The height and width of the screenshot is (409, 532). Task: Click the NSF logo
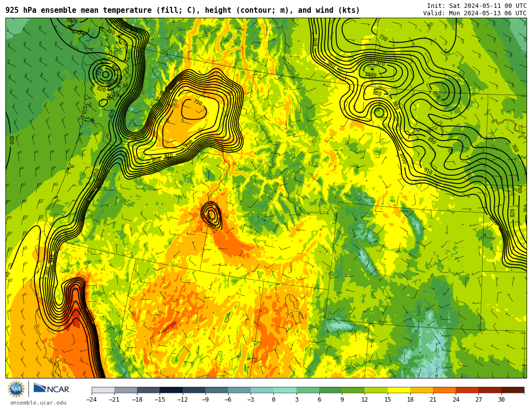[16, 389]
